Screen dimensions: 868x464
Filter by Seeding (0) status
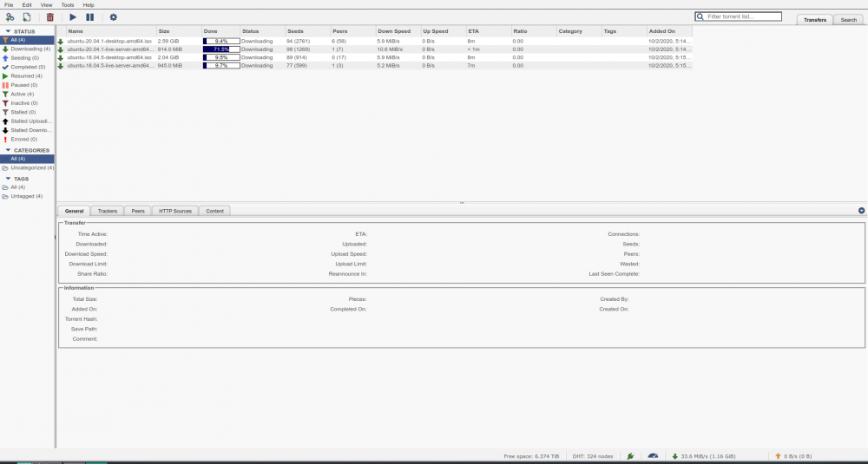(x=27, y=57)
